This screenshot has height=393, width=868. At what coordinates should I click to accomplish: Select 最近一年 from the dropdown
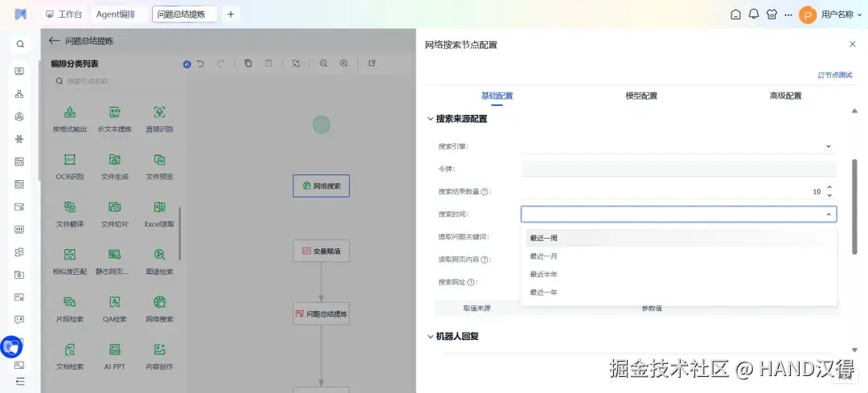pyautogui.click(x=678, y=293)
